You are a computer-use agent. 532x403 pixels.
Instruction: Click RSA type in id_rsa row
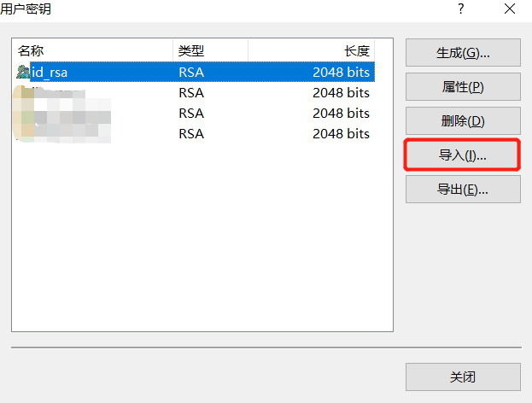[191, 73]
